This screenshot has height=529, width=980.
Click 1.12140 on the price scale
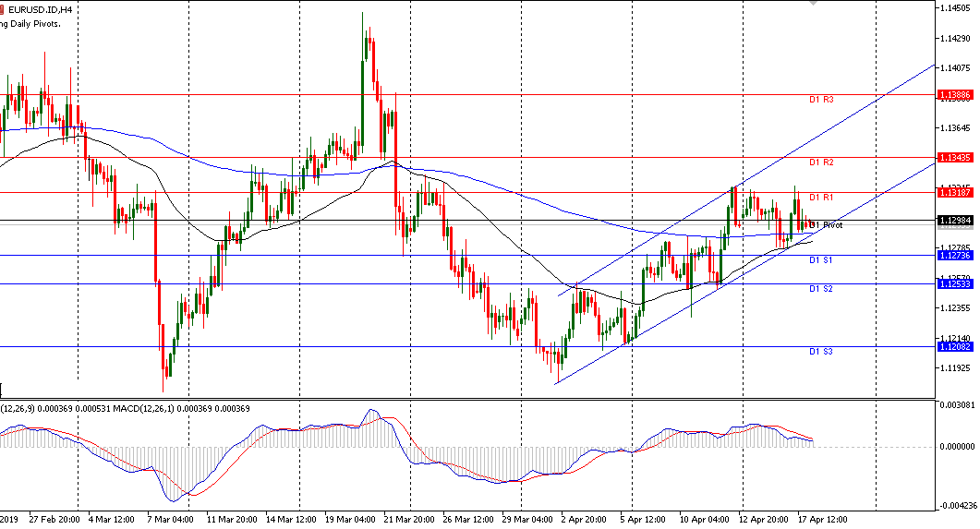[x=956, y=338]
